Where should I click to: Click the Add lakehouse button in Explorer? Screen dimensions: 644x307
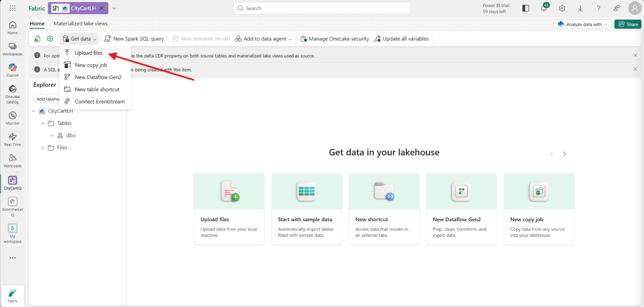[x=46, y=98]
